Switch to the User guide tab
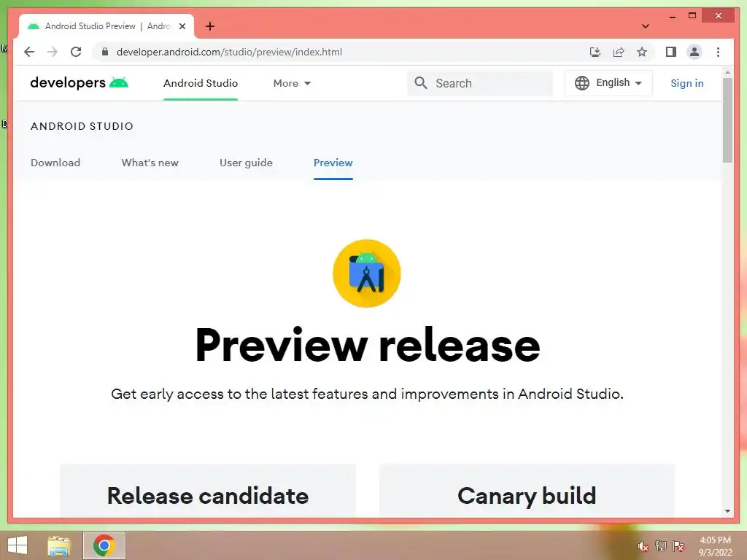The image size is (747, 560). (247, 163)
